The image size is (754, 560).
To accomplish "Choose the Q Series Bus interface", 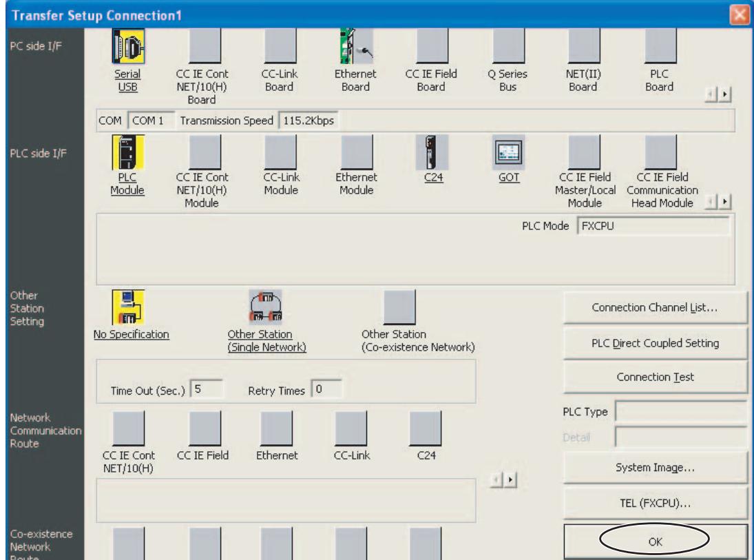I will click(508, 46).
